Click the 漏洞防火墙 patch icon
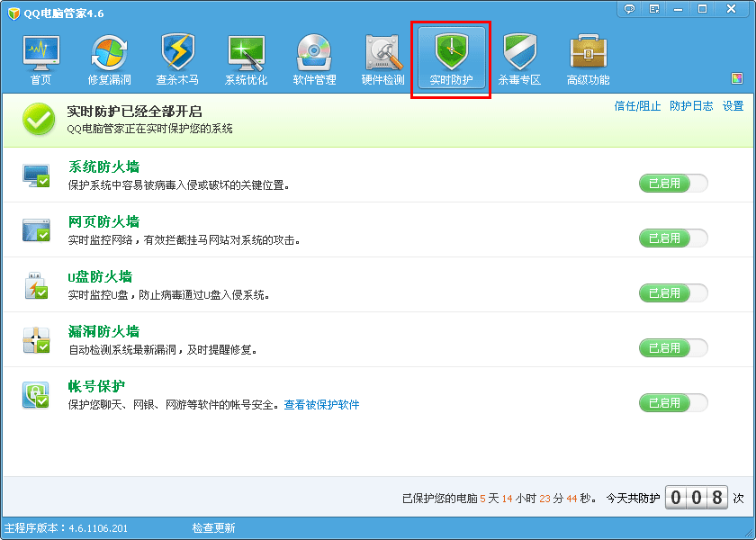Image resolution: width=756 pixels, height=540 pixels. (x=36, y=340)
